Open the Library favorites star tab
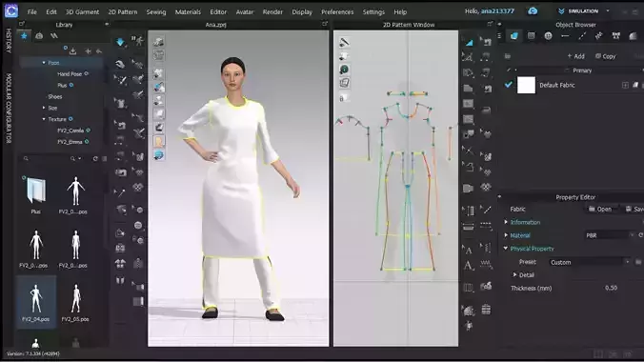 24,36
